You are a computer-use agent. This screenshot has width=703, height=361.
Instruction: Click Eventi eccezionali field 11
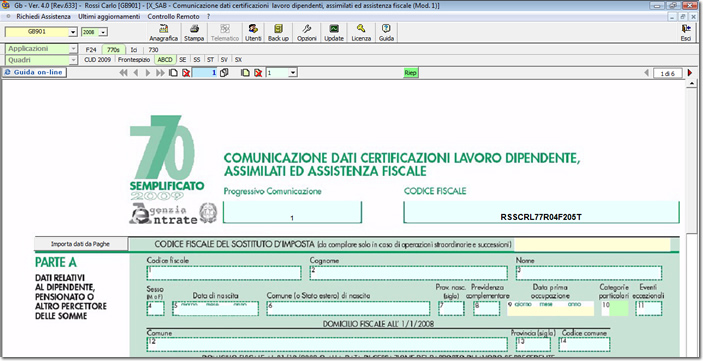[x=648, y=309]
